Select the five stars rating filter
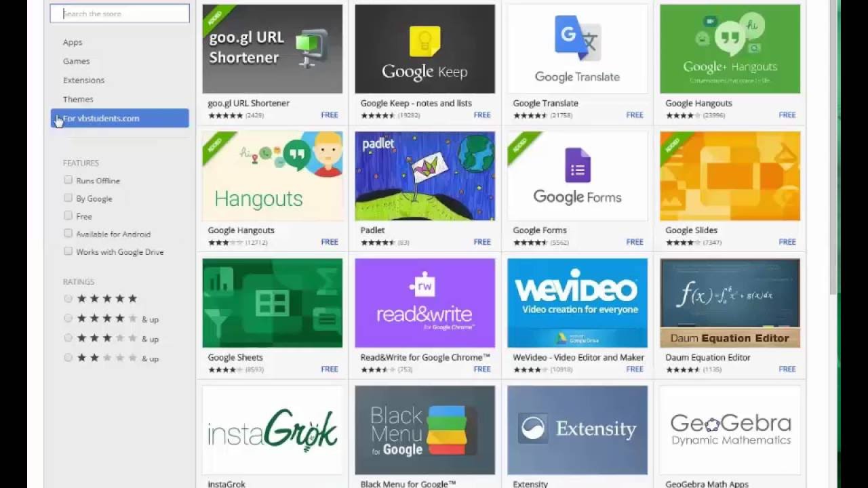Viewport: 868px width, 488px height. point(68,298)
